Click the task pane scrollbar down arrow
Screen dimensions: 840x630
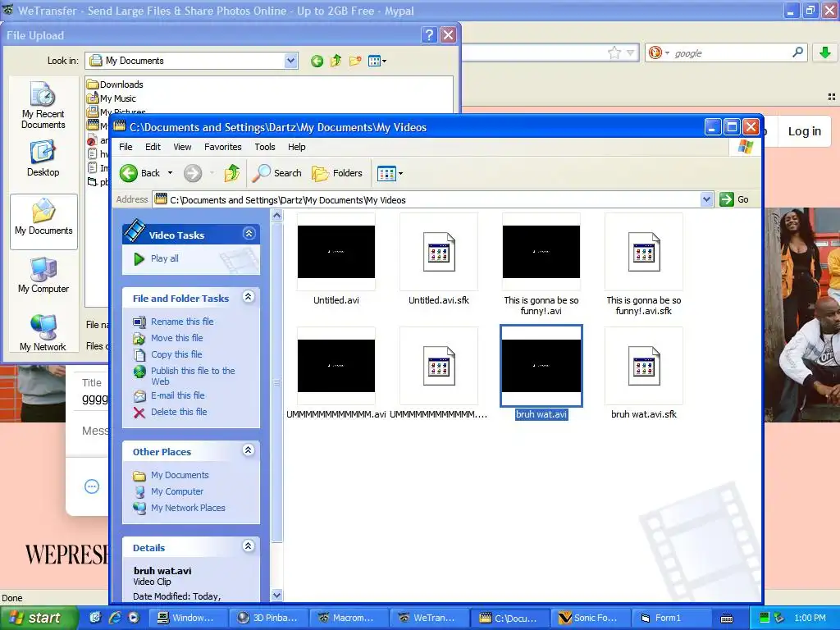tap(277, 595)
